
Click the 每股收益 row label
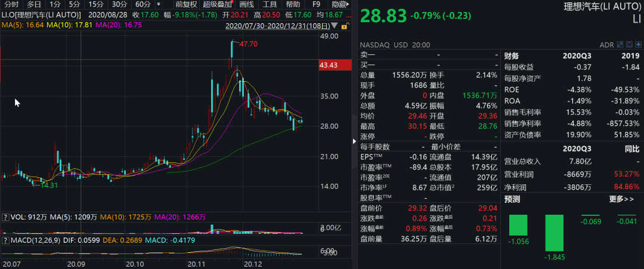[x=518, y=67]
